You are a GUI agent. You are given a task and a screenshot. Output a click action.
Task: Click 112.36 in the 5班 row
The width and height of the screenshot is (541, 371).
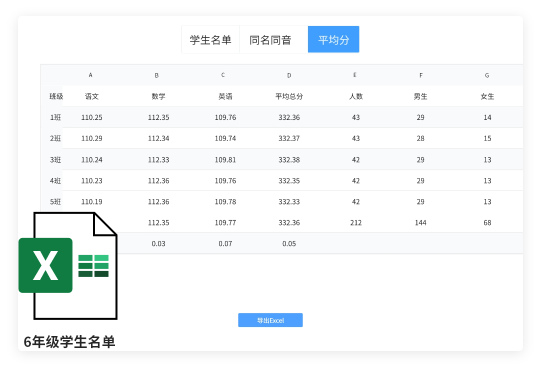159,202
